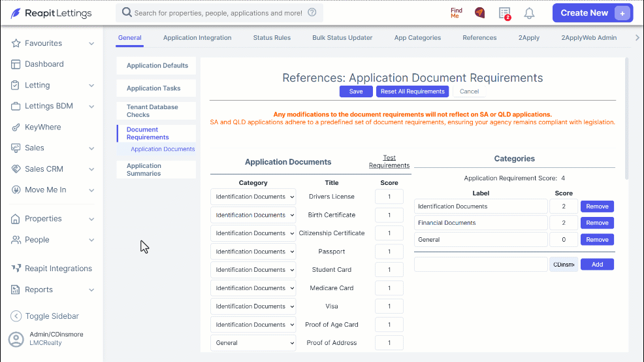Select Application Tasks in side menu
Screen dimensions: 644x362
(157, 88)
